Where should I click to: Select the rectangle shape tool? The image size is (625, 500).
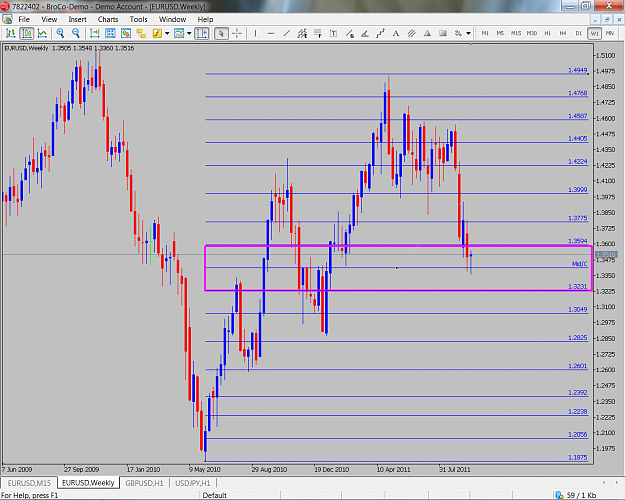tap(443, 33)
